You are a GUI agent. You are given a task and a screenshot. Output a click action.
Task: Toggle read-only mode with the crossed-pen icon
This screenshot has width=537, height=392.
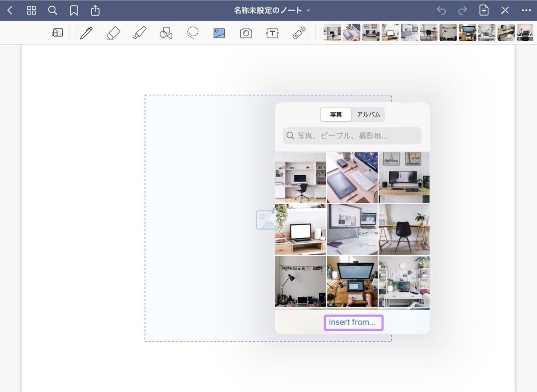point(505,10)
